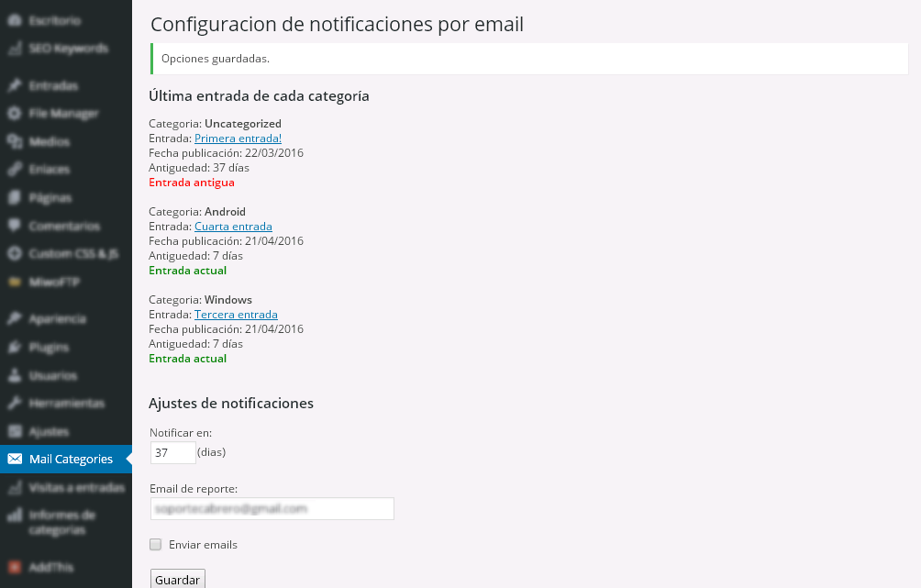Image resolution: width=921 pixels, height=588 pixels.
Task: Click the Categoria: Windows line
Action: click(x=200, y=300)
